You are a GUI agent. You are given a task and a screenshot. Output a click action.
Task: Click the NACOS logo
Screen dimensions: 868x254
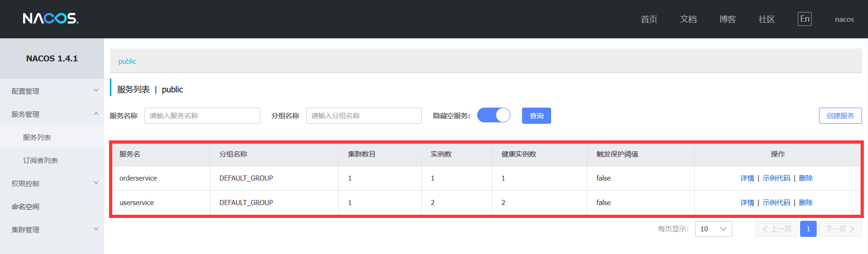pyautogui.click(x=50, y=18)
